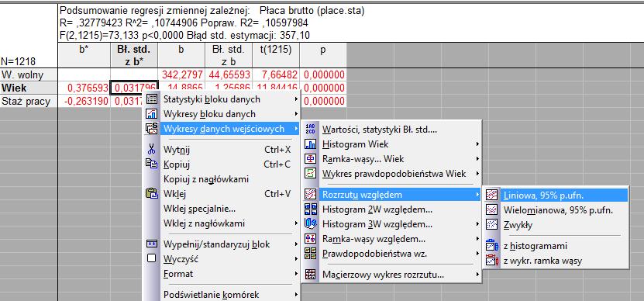Viewport: 644px width, 301px height.
Task: Click cell with value 7,66482
Action: click(276, 74)
